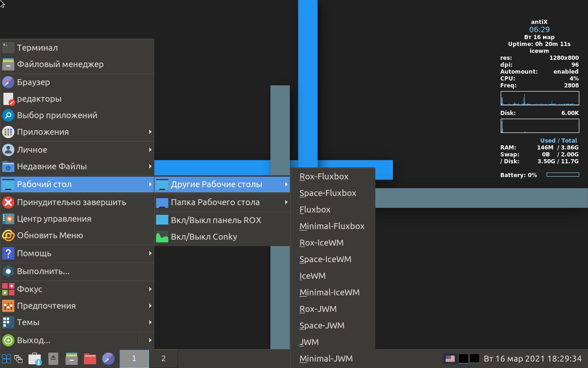Screen dimensions: 588x368
Task: Click the network monitor with green dots
Action: pyautogui.click(x=475, y=359)
